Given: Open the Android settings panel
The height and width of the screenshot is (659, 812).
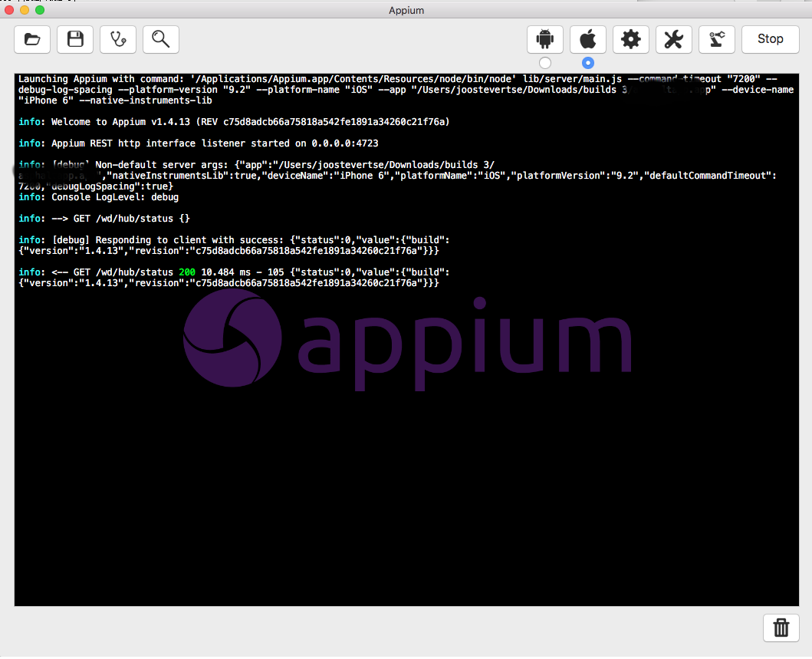Looking at the screenshot, I should pyautogui.click(x=544, y=39).
